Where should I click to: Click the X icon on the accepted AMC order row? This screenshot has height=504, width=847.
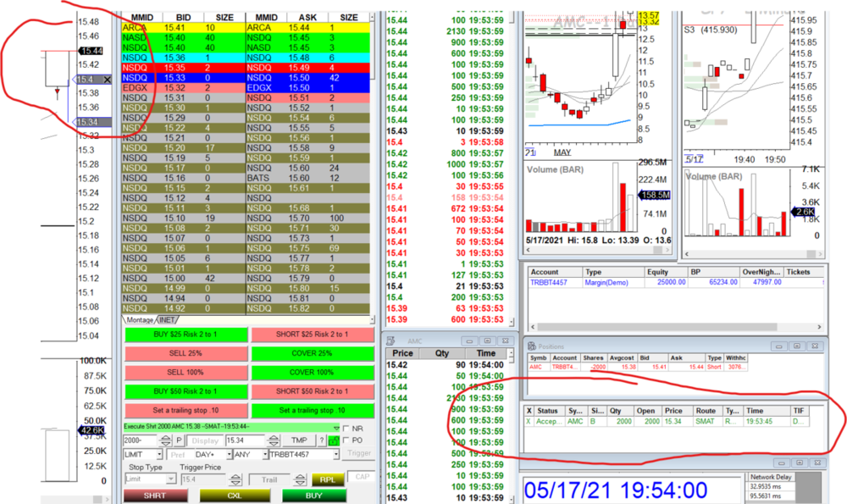coord(529,421)
